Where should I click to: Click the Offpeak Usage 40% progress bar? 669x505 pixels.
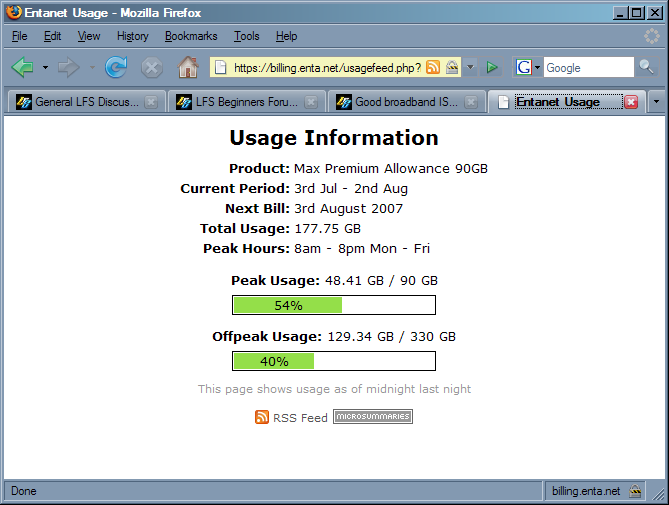pyautogui.click(x=334, y=361)
